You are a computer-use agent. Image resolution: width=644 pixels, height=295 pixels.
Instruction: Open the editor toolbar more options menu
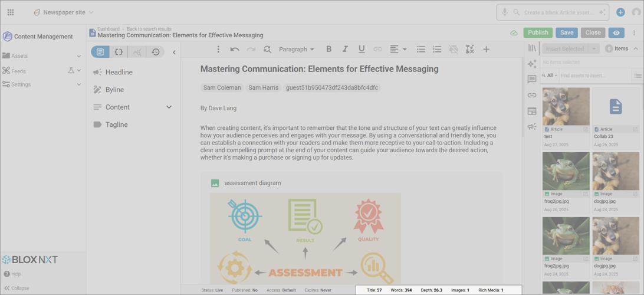coord(218,50)
